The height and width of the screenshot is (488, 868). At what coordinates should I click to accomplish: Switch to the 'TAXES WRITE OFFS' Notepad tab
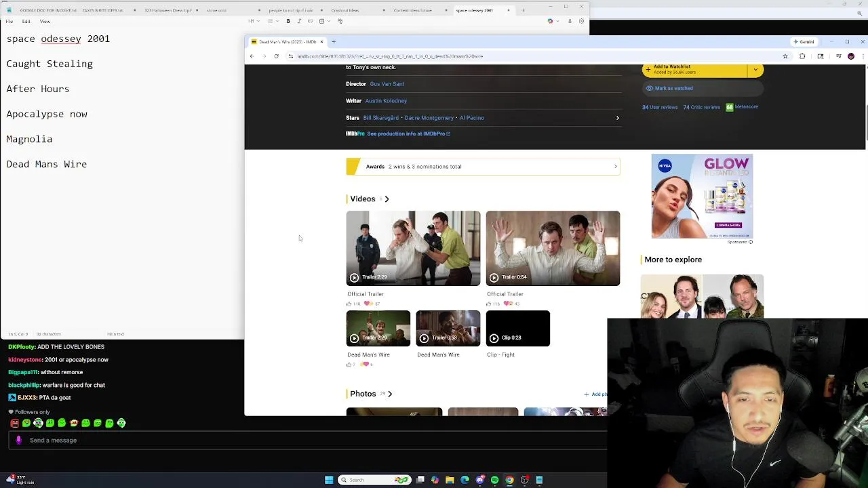coord(102,10)
